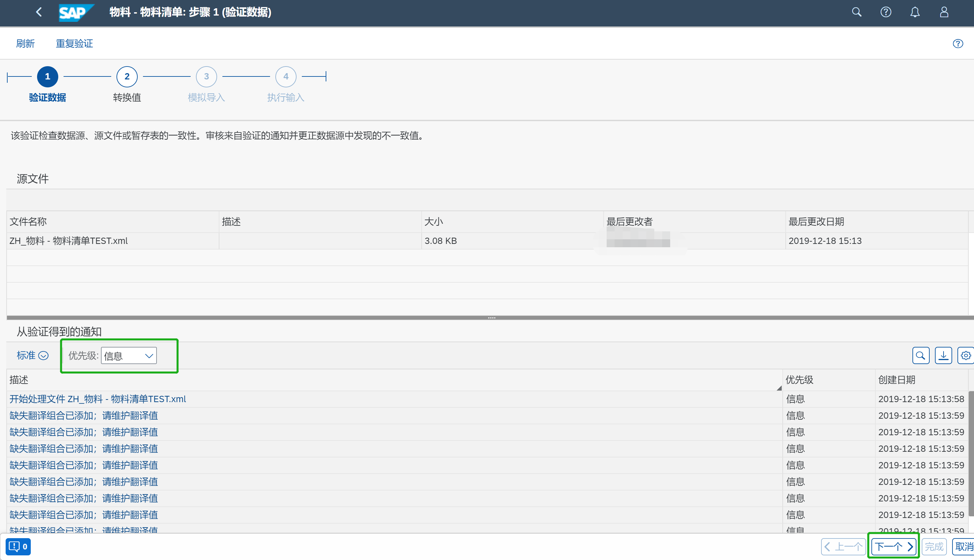Click the notifications 优先级 column header
This screenshot has height=560, width=974.
(829, 380)
